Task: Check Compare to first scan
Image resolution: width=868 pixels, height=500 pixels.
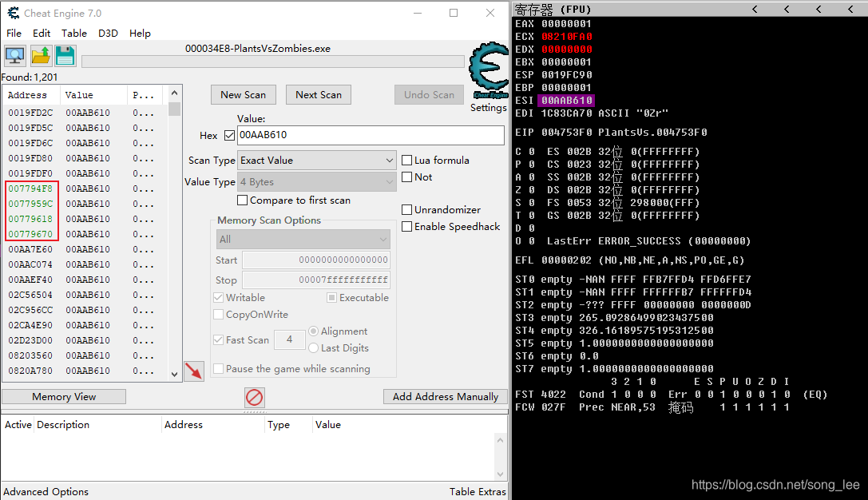Action: tap(242, 200)
